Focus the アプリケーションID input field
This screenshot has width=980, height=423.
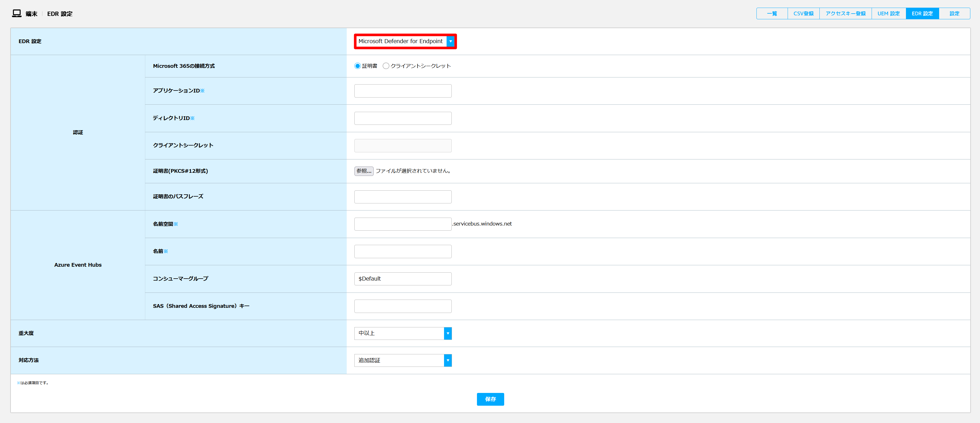403,91
